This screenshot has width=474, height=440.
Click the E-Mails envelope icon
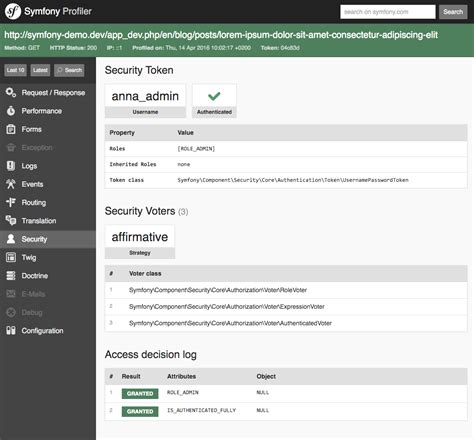pyautogui.click(x=11, y=294)
